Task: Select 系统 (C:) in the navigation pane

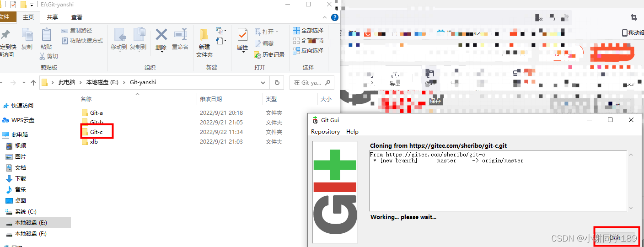Action: tap(21, 212)
